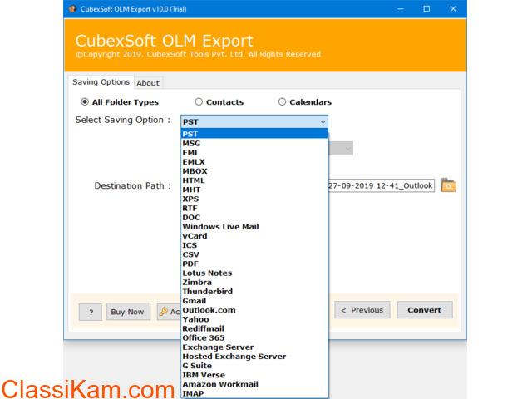Choose Yahoo as saving option

(x=254, y=319)
